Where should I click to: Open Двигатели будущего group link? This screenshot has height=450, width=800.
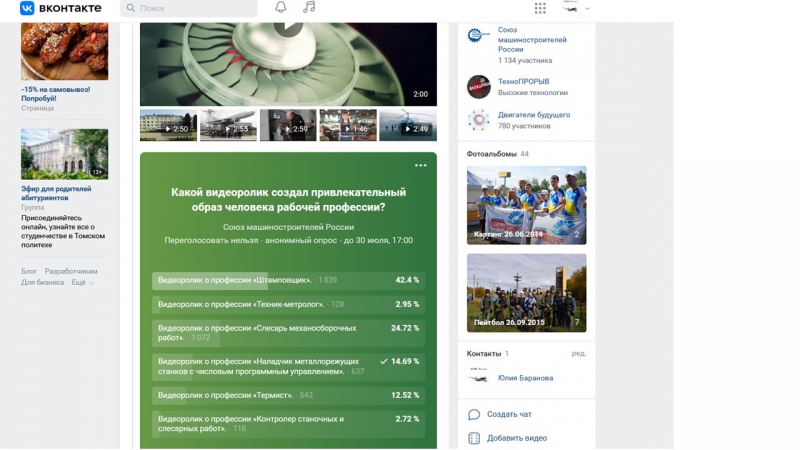coord(534,115)
